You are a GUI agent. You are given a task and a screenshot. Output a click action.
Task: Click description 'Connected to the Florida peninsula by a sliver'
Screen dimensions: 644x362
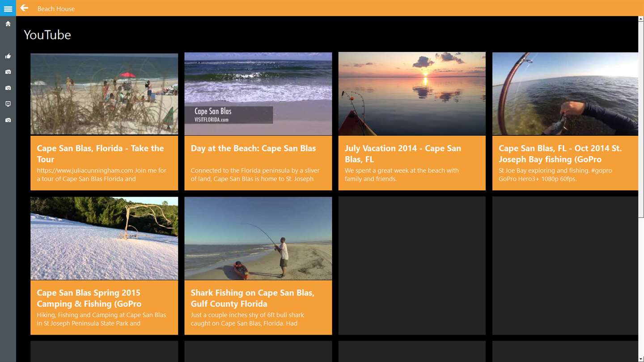(255, 175)
